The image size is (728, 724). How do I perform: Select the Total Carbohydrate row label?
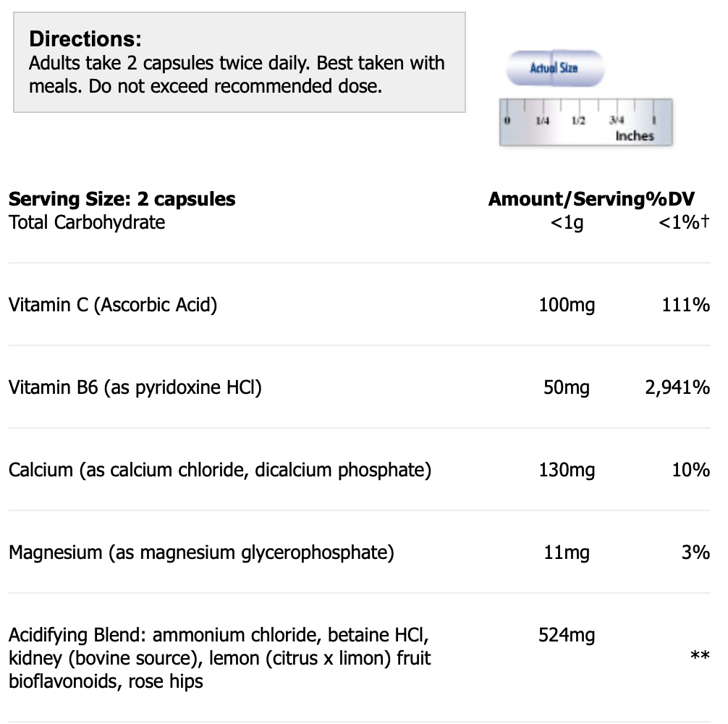pyautogui.click(x=87, y=222)
